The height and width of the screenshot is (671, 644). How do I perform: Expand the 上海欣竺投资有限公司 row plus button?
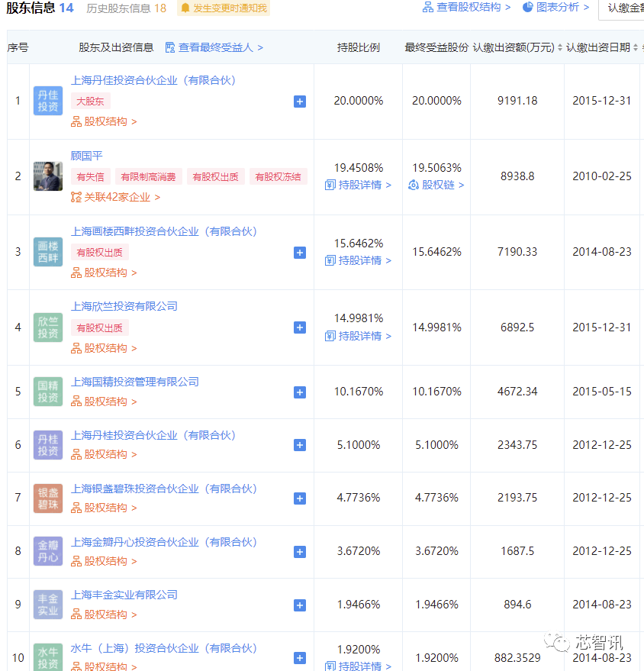300,327
